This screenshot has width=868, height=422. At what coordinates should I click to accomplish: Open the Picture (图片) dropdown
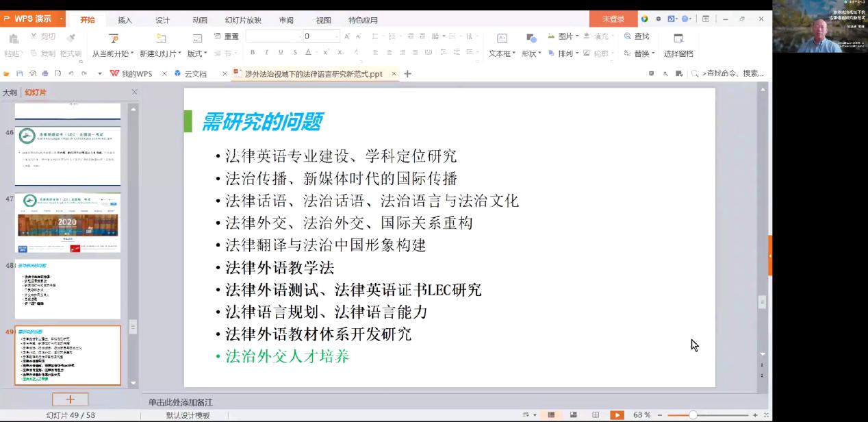568,36
